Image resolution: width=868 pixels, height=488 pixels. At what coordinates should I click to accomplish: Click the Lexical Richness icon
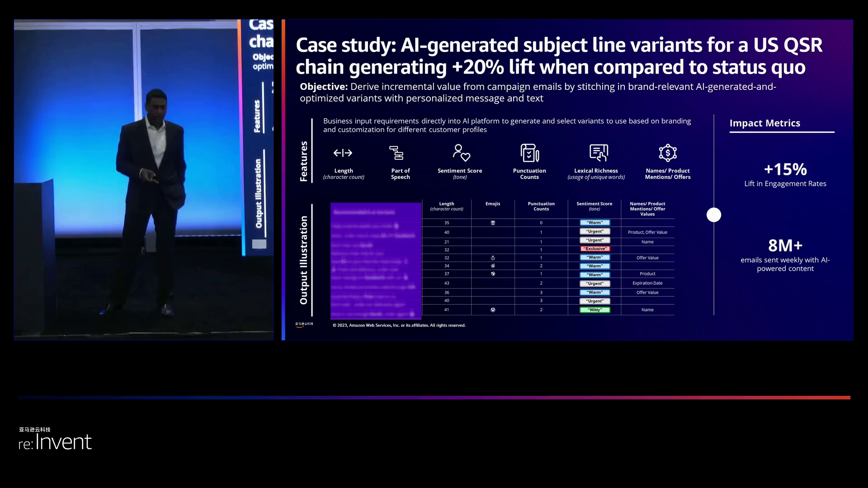(x=599, y=153)
